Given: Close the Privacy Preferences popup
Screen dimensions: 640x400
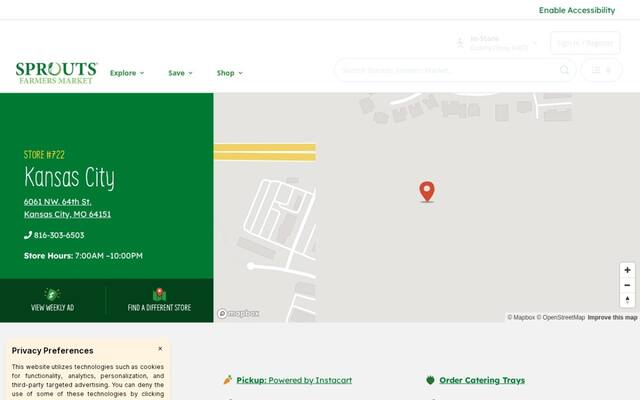Looking at the screenshot, I should pos(160,349).
